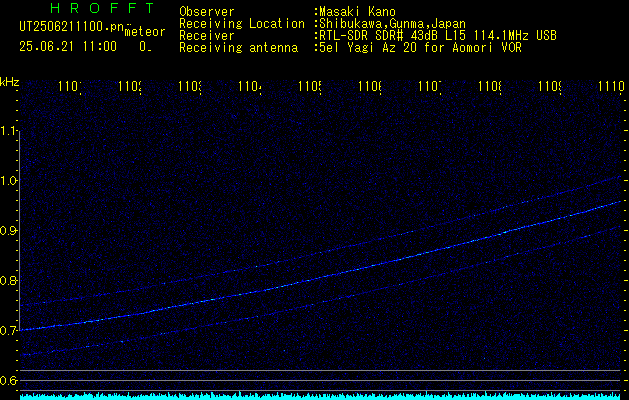
Task: Select the RTL-SDR SDR# 43dB receiver details
Action: coord(438,36)
